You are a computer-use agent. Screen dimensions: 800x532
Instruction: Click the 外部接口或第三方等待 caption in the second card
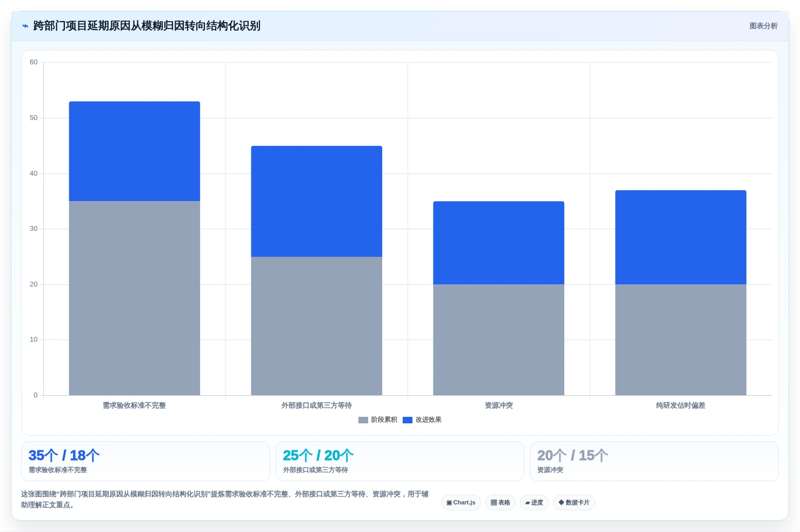(316, 470)
